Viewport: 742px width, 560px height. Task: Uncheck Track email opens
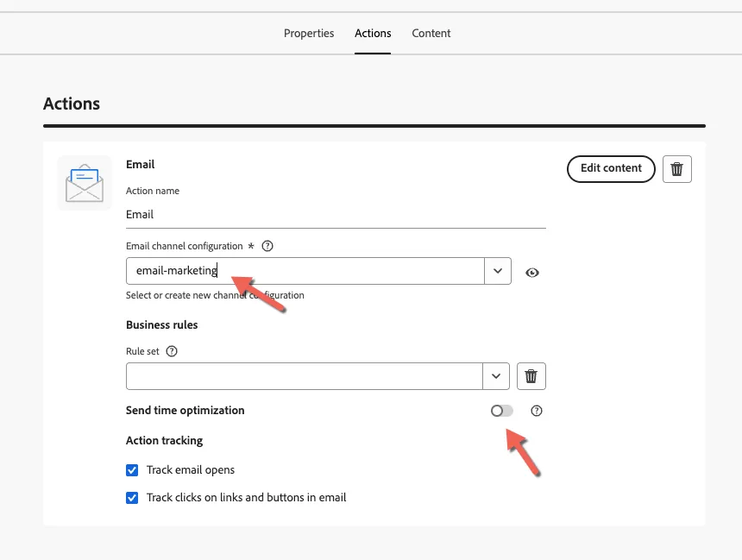pos(132,470)
